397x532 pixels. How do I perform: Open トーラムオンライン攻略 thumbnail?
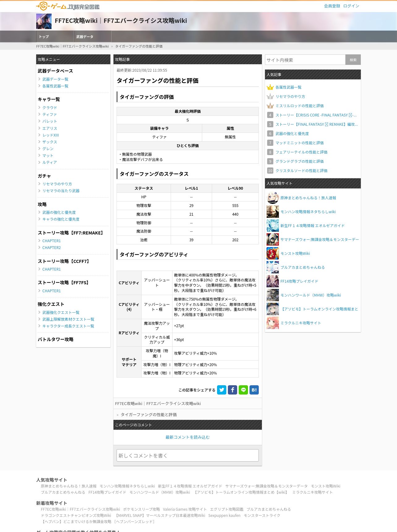[x=273, y=309]
